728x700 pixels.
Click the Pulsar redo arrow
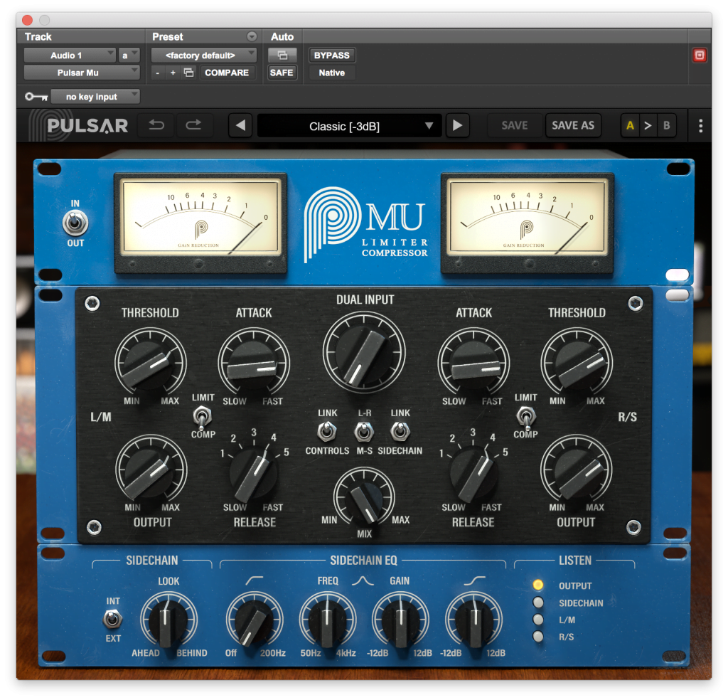(x=193, y=125)
